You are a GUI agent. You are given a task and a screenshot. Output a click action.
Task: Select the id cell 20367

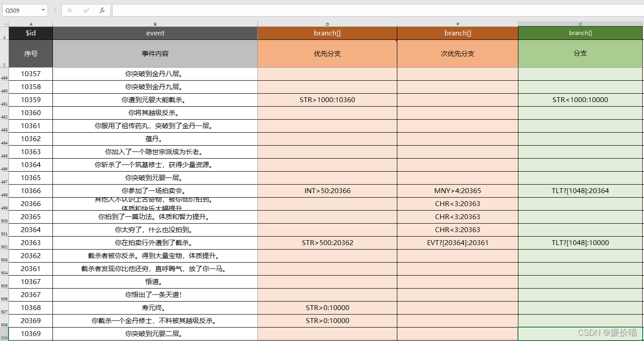[31, 295]
